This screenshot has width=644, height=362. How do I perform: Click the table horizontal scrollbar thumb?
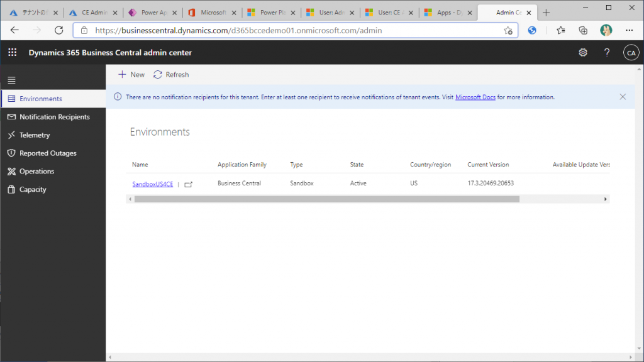point(327,199)
